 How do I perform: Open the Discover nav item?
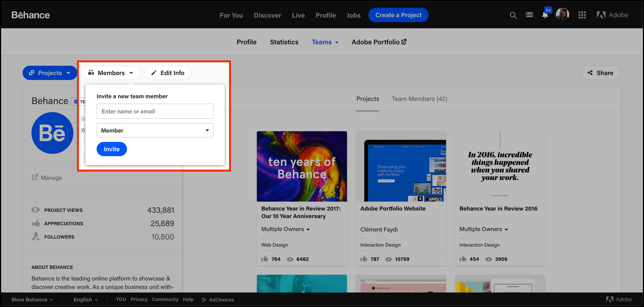tap(267, 15)
